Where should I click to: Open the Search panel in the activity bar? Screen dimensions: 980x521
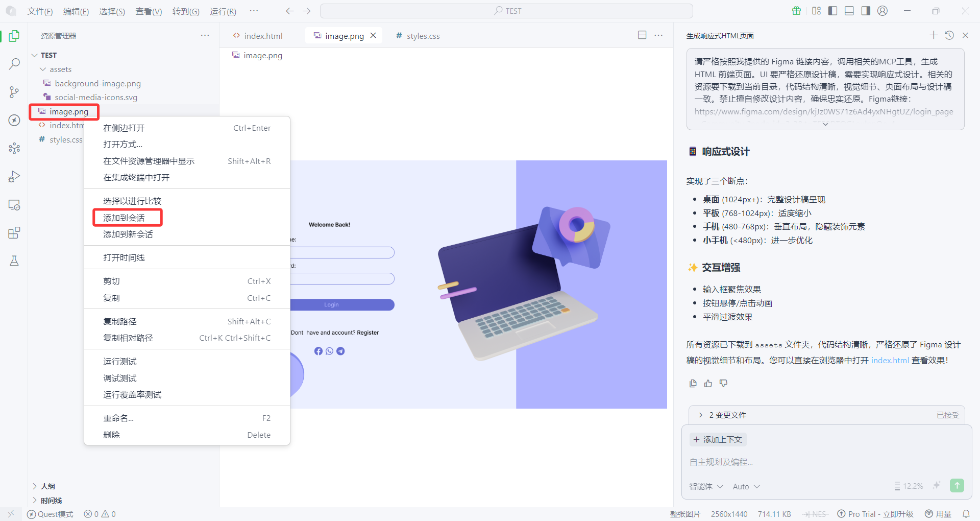[14, 63]
